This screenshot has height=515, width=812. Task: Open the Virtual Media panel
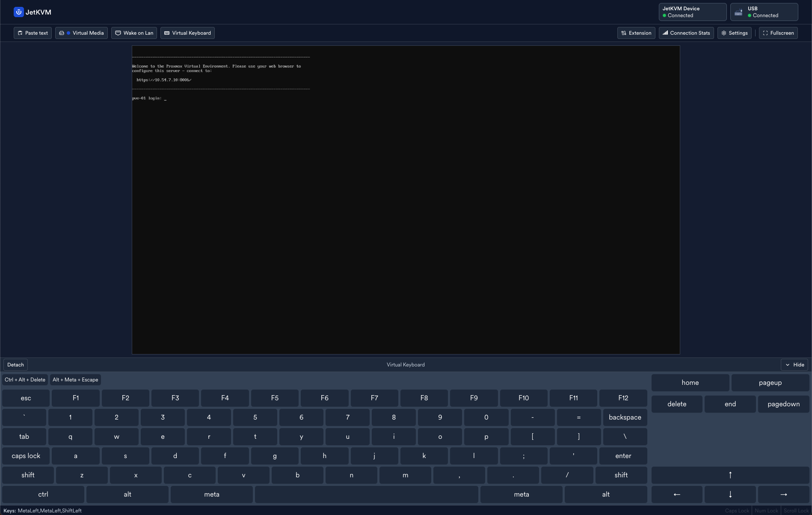coord(81,33)
